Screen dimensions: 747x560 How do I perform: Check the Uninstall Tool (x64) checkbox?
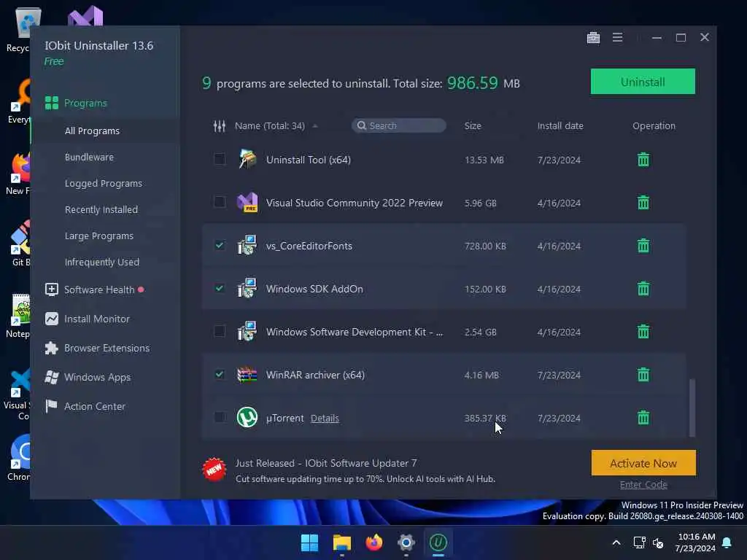[220, 159]
